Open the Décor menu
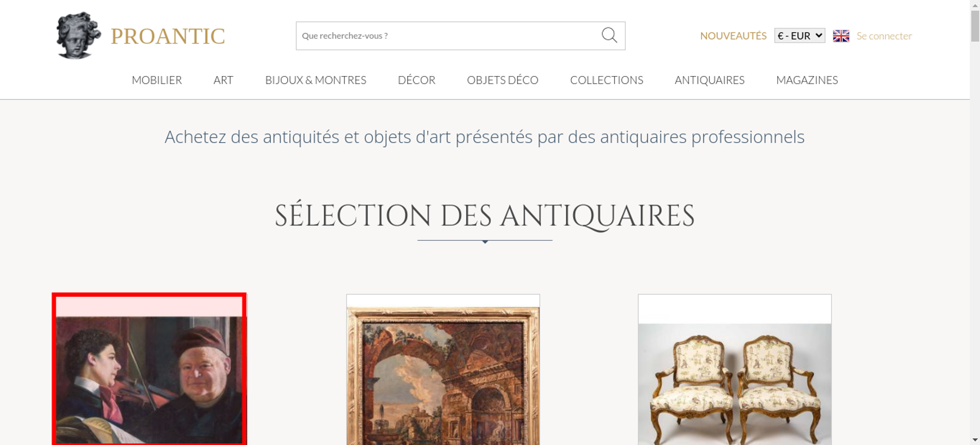Viewport: 980px width, 445px height. click(x=416, y=80)
